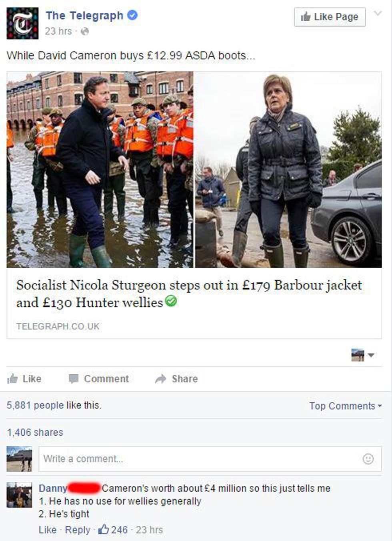392x541 pixels.
Task: Like The Telegraph page
Action: (x=330, y=17)
